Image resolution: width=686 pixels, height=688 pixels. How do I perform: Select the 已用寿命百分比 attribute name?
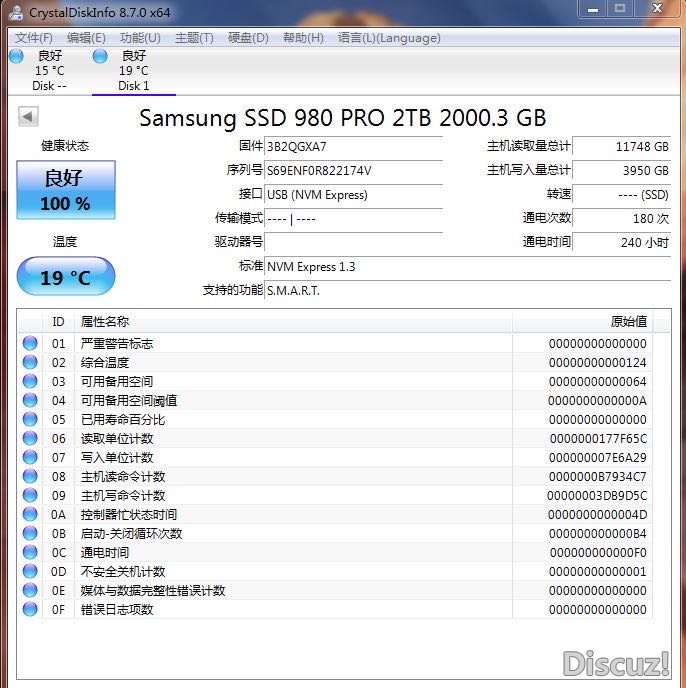[123, 419]
